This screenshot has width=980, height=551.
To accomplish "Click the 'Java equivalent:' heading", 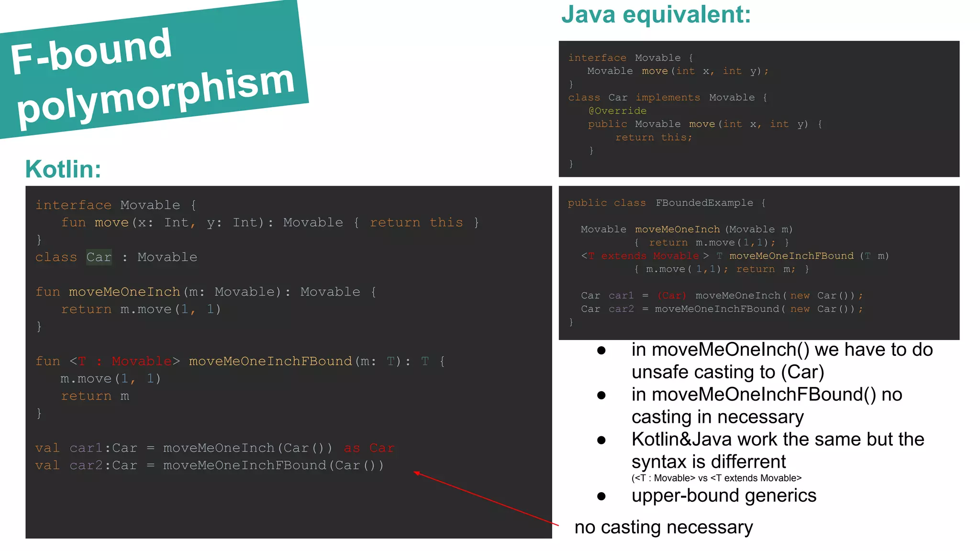I will (656, 14).
